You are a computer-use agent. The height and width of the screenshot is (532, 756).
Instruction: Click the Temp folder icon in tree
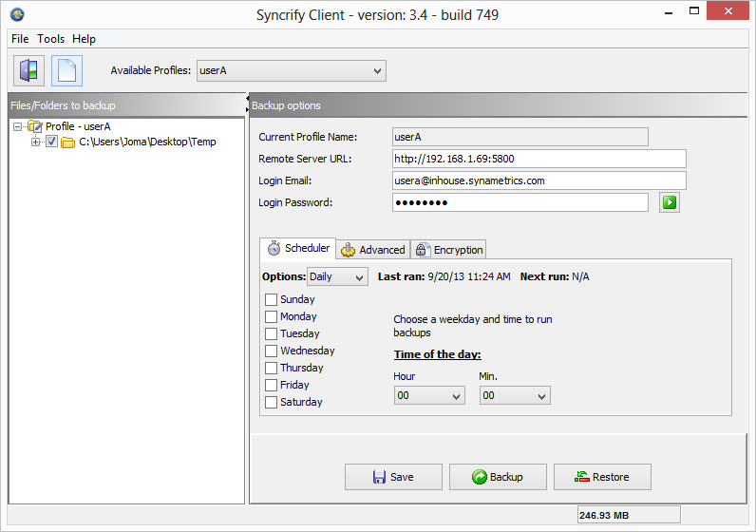tap(67, 142)
